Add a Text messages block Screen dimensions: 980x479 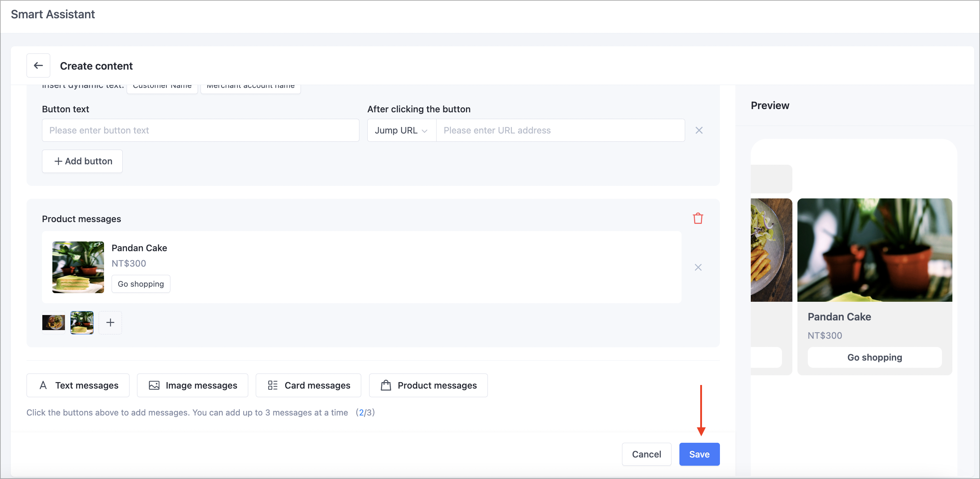pyautogui.click(x=78, y=385)
